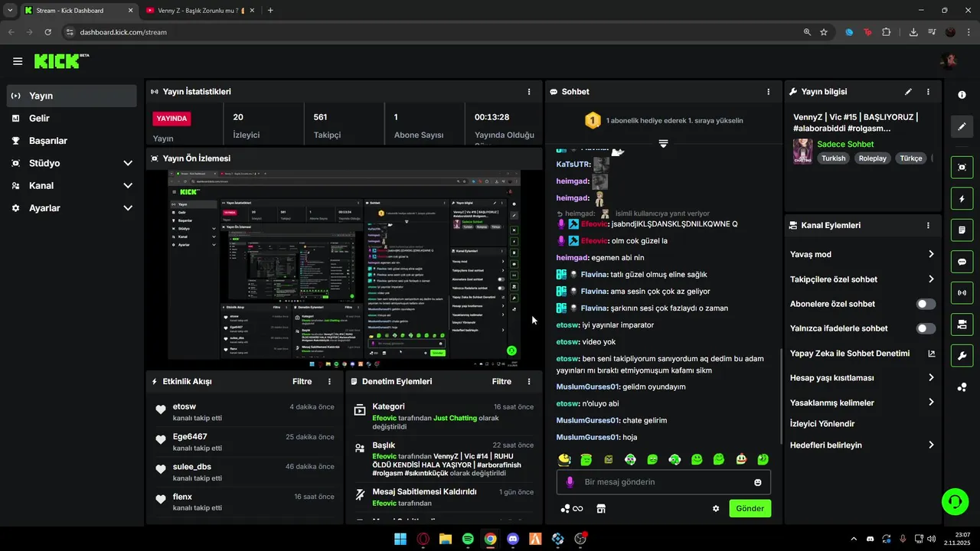The image size is (980, 551).
Task: Click the Kick logo
Action: (61, 61)
